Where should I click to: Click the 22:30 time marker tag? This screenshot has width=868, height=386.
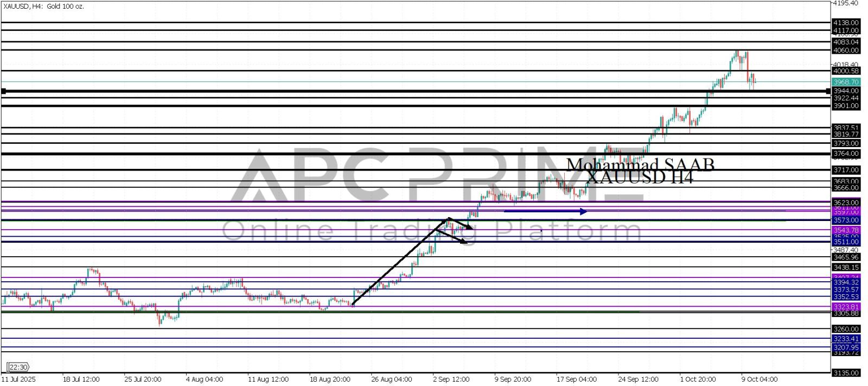pos(18,367)
